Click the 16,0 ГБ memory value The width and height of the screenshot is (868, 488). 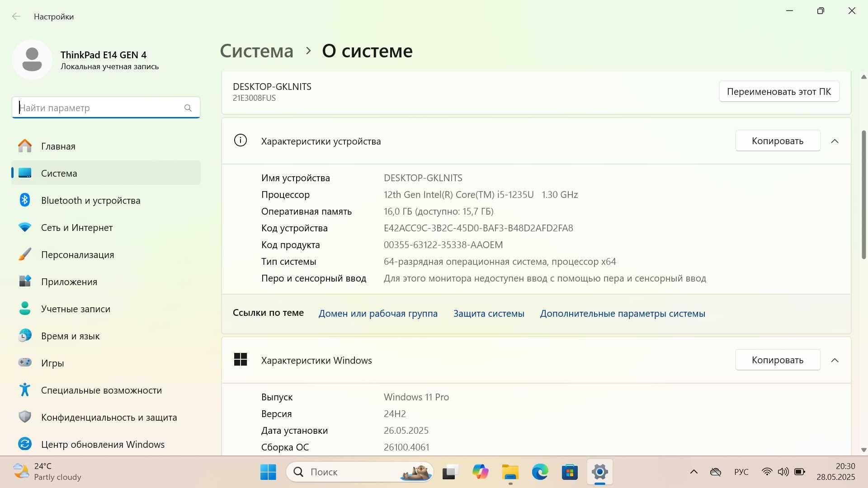point(439,211)
